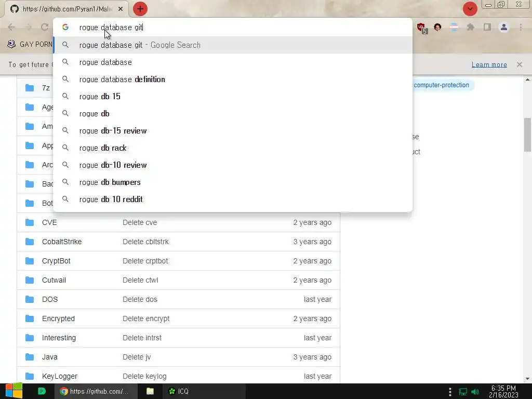Viewport: 532px width, 399px height.
Task: Click the new tab plus button
Action: 140,9
